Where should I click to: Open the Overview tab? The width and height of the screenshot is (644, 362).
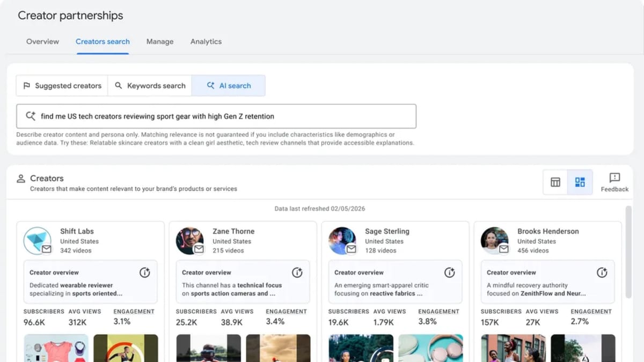pyautogui.click(x=42, y=41)
